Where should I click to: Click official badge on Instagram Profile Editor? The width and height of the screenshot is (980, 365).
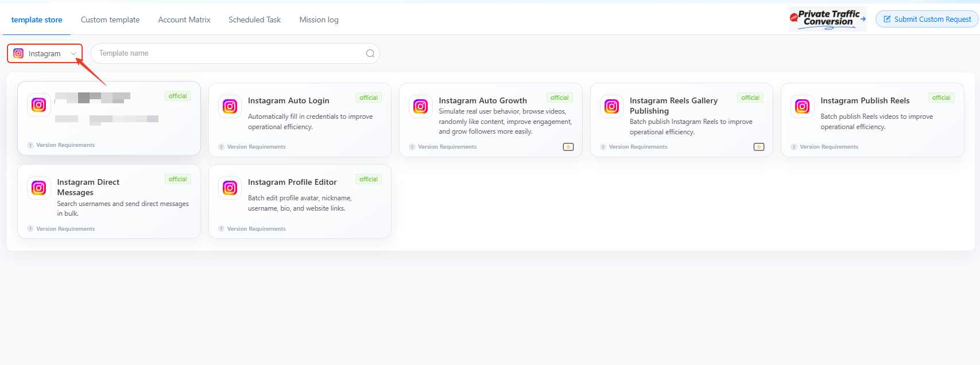tap(369, 179)
